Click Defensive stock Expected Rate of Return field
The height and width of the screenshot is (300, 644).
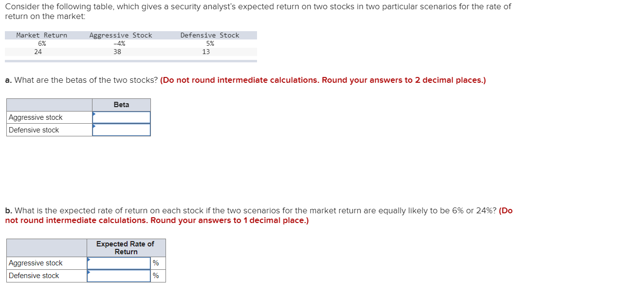point(118,275)
